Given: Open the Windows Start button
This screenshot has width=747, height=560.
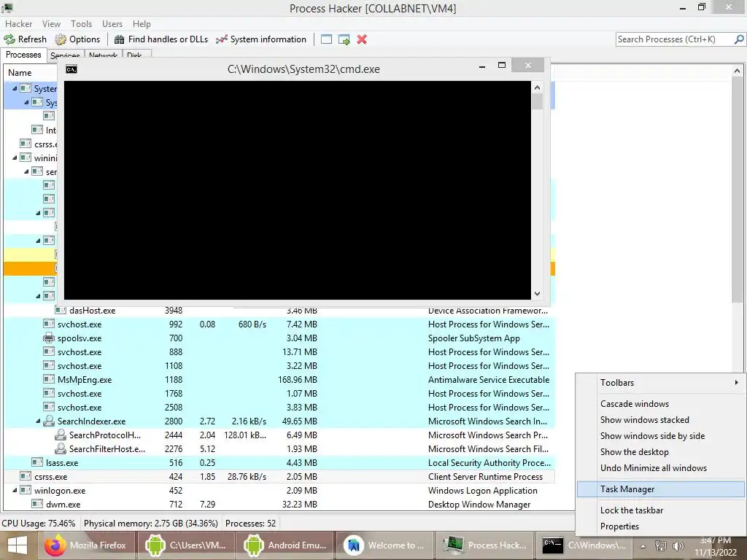Looking at the screenshot, I should point(18,545).
